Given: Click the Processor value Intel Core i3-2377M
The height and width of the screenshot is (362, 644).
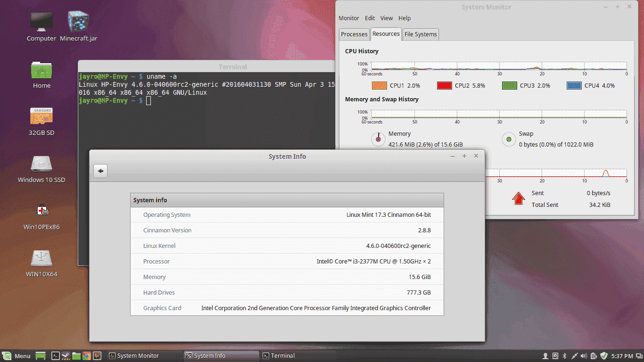Looking at the screenshot, I should (x=374, y=262).
